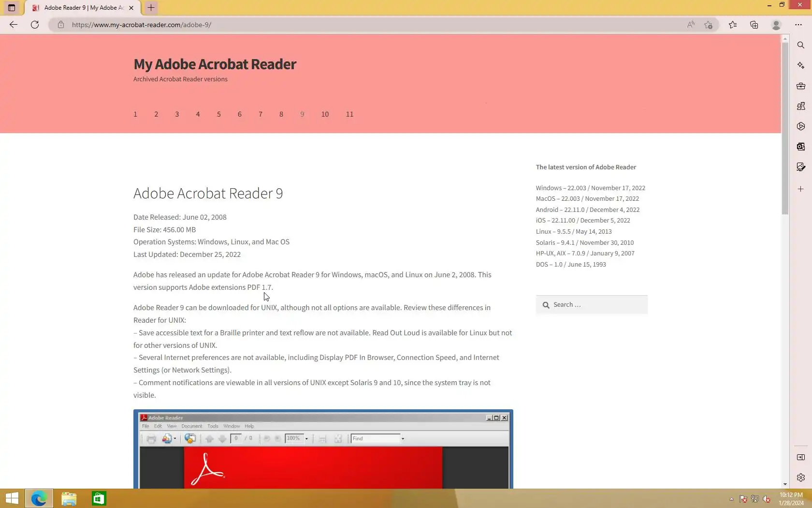Open DOS – 1.0 version link
Viewport: 812px width, 508px height.
[x=571, y=264]
